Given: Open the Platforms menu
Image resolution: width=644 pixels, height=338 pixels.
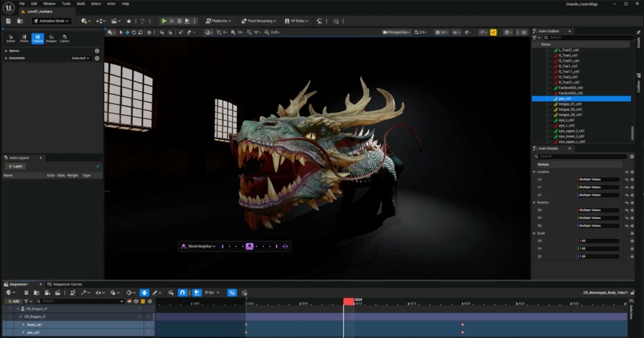Looking at the screenshot, I should point(218,21).
